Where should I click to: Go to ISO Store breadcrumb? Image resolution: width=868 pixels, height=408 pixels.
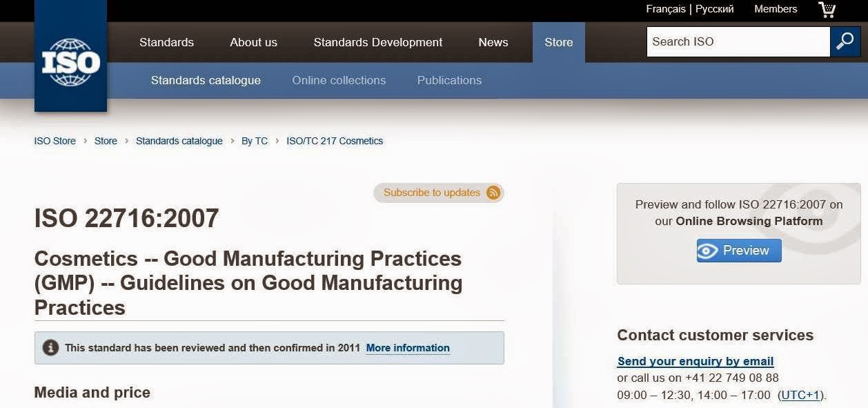[55, 141]
